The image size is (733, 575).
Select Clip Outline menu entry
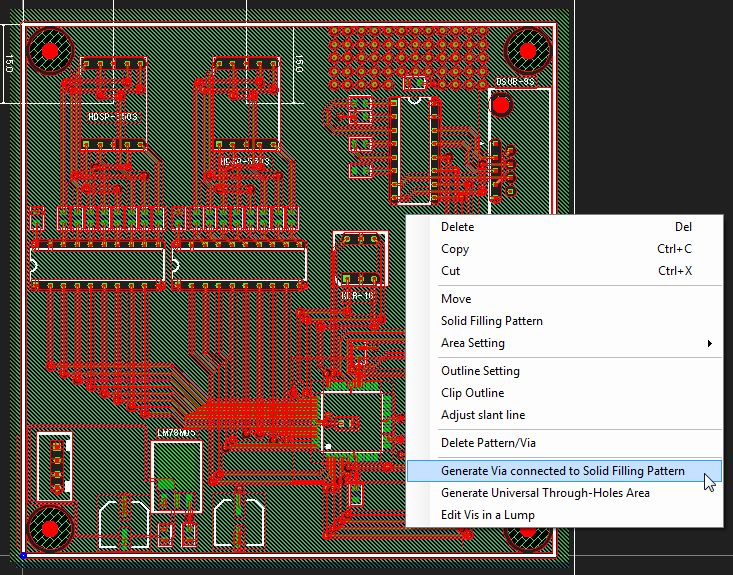click(x=565, y=393)
